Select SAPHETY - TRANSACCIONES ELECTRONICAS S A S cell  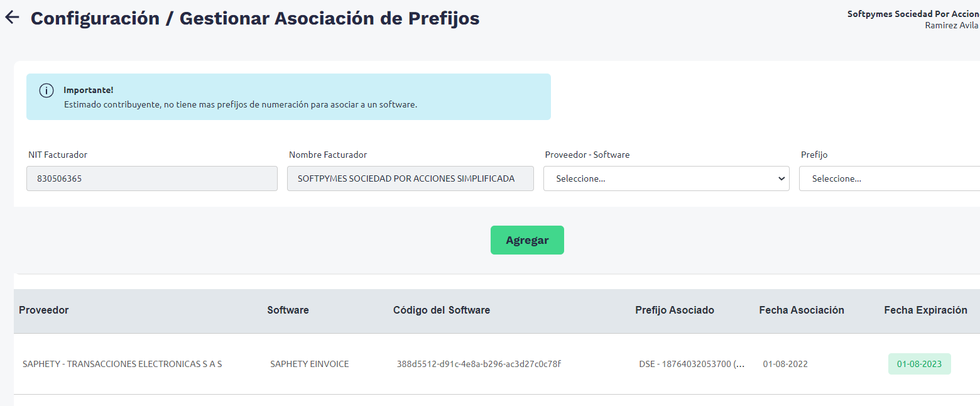point(122,364)
